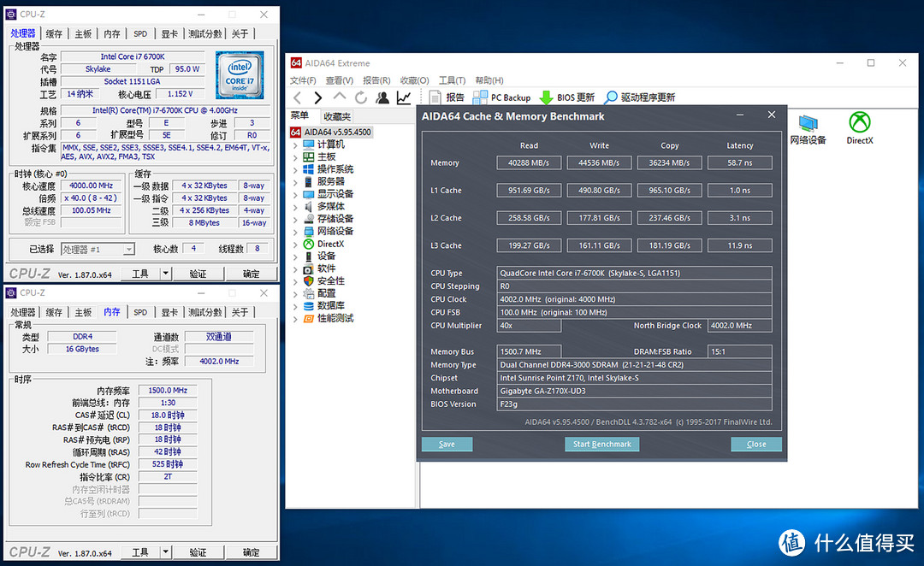The width and height of the screenshot is (924, 566).
Task: Click the 核心速度 4000.00 MHz value
Action: [92, 186]
